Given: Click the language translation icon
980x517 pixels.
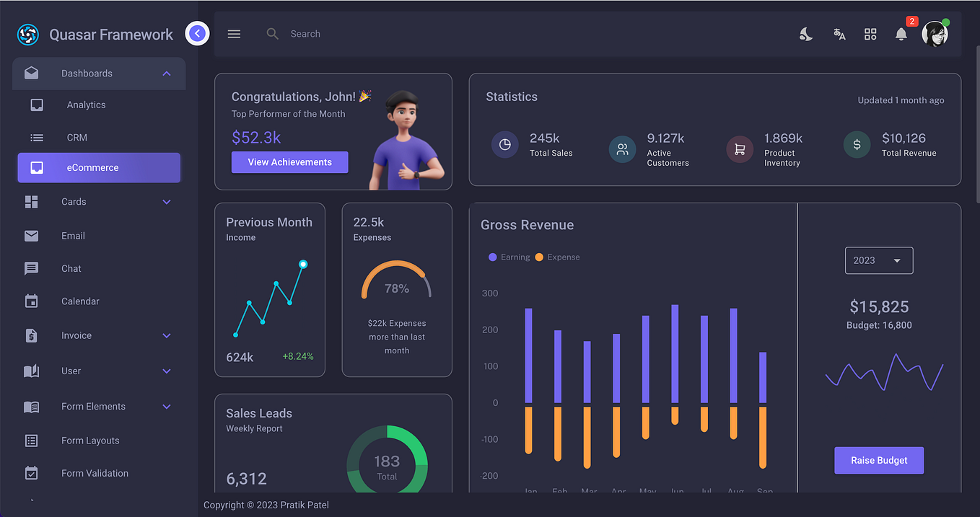Looking at the screenshot, I should click(839, 33).
